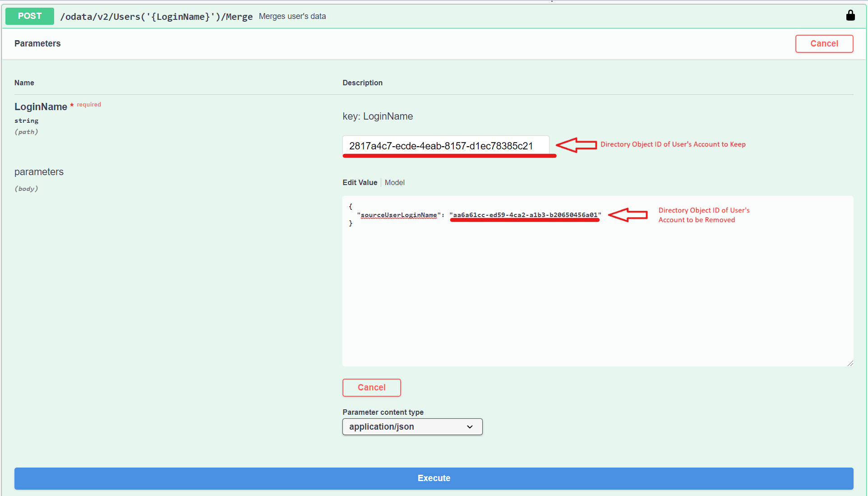This screenshot has width=868, height=496.
Task: Click the authorization lock icon
Action: pos(850,16)
